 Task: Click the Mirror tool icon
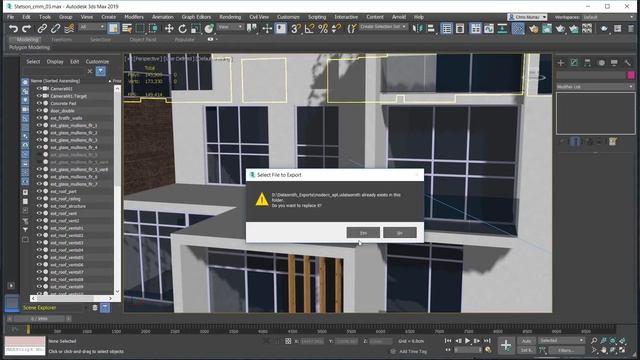point(418,29)
